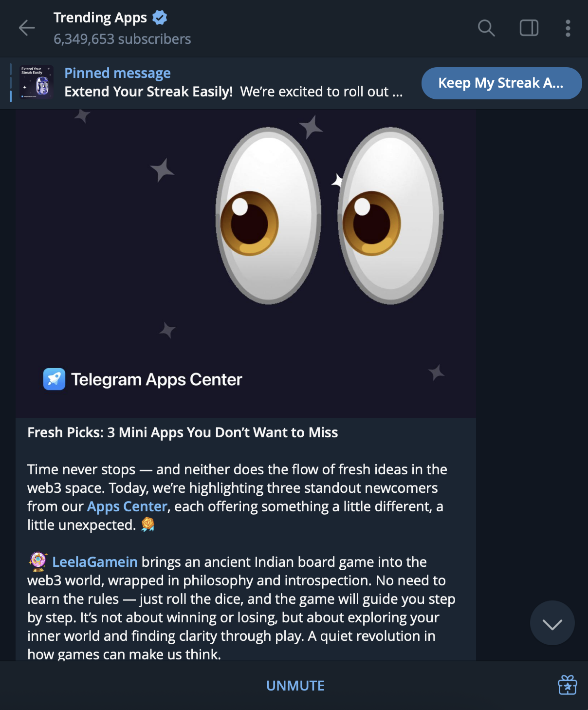Click the crystal ball LeelaGamein emoji icon
Image resolution: width=588 pixels, height=710 pixels.
pos(38,561)
